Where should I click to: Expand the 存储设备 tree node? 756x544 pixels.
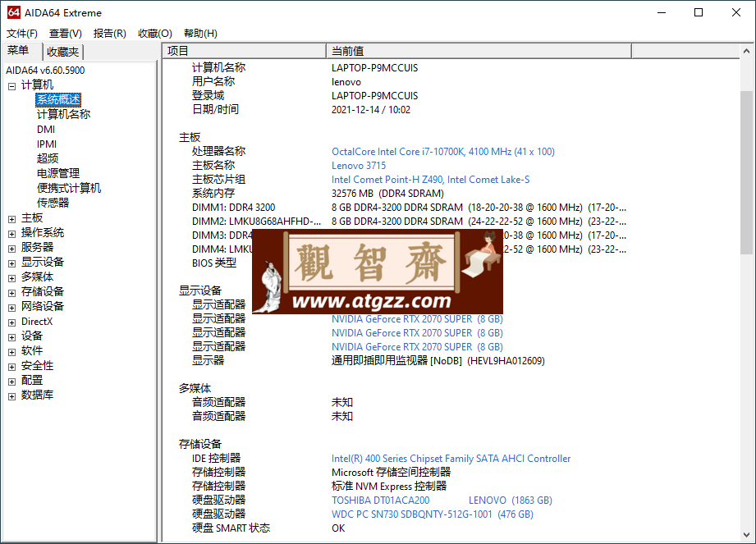tap(12, 293)
